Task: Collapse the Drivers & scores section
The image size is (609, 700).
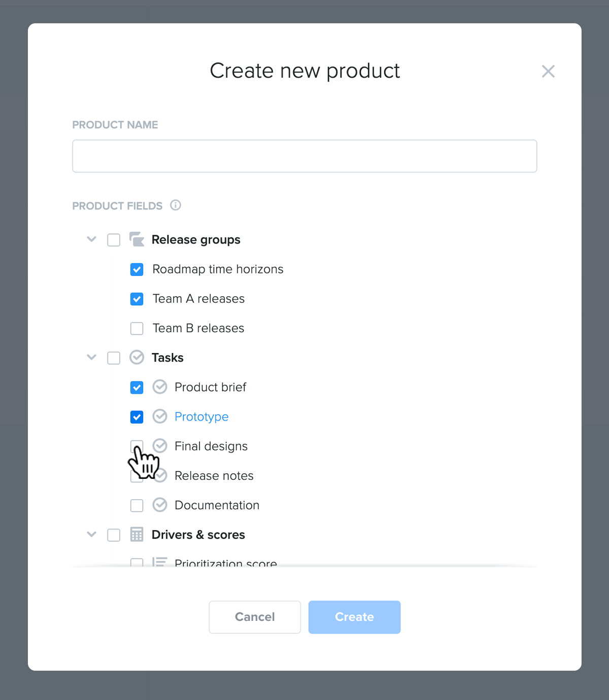Action: [x=91, y=534]
